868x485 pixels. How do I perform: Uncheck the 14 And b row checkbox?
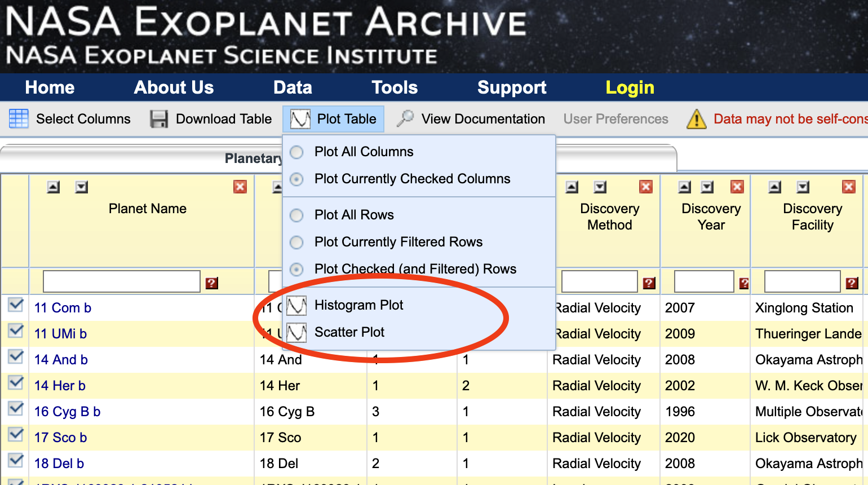(x=16, y=357)
